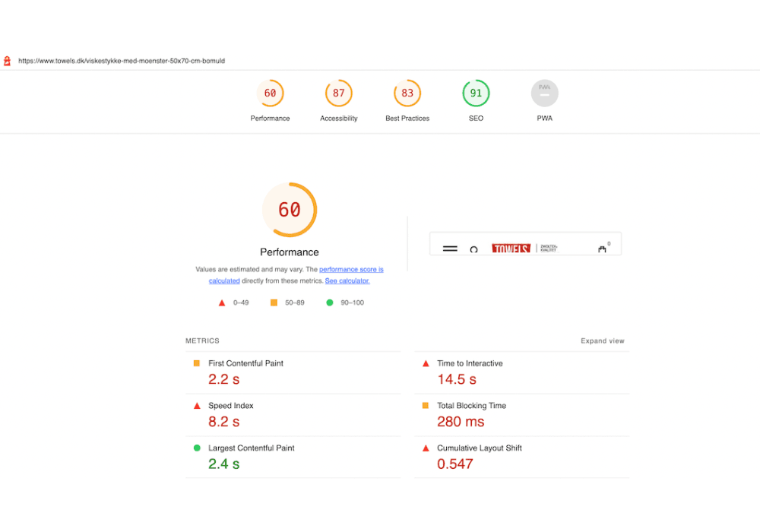This screenshot has width=760, height=532.
Task: Click the shopping cart icon in the thumbnail
Action: pos(602,249)
